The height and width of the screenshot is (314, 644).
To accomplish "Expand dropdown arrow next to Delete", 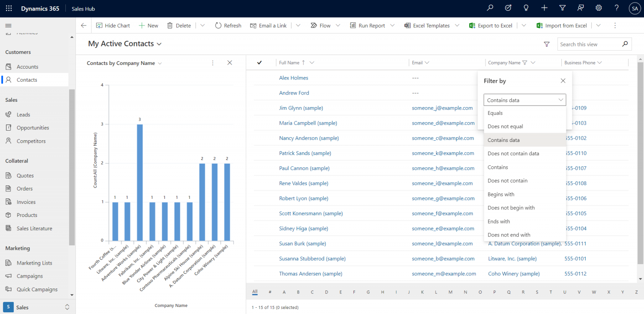I will pos(203,26).
